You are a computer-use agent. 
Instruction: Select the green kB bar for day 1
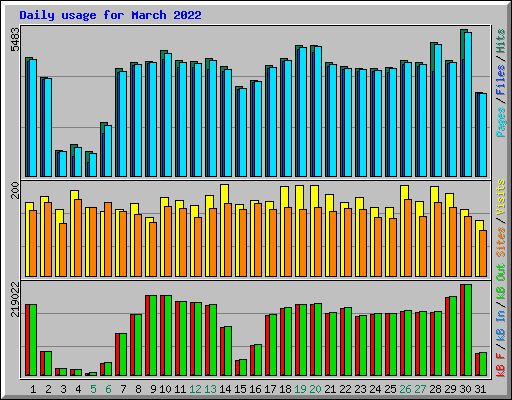point(33,340)
